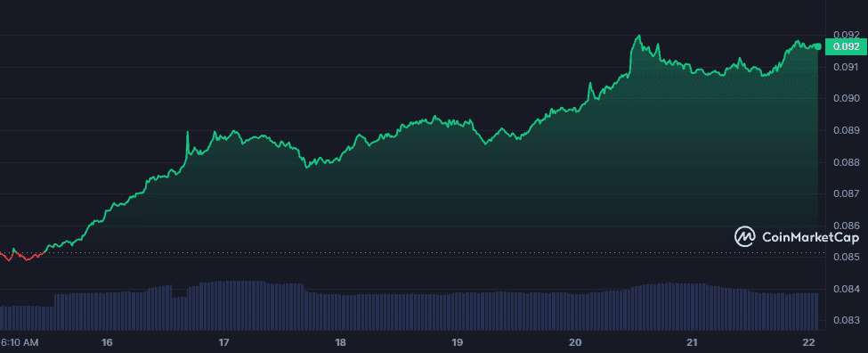Click the CoinMarketCap logo icon
868x353 pixels.
(x=745, y=236)
